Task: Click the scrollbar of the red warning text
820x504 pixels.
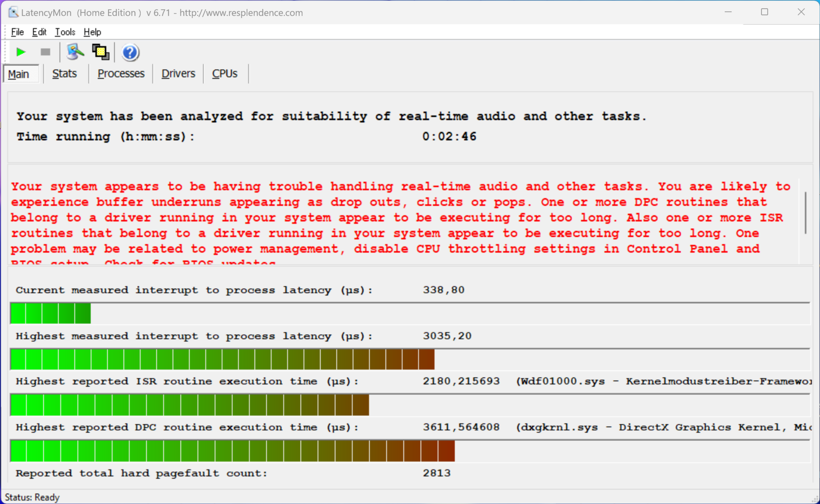Action: [x=805, y=213]
